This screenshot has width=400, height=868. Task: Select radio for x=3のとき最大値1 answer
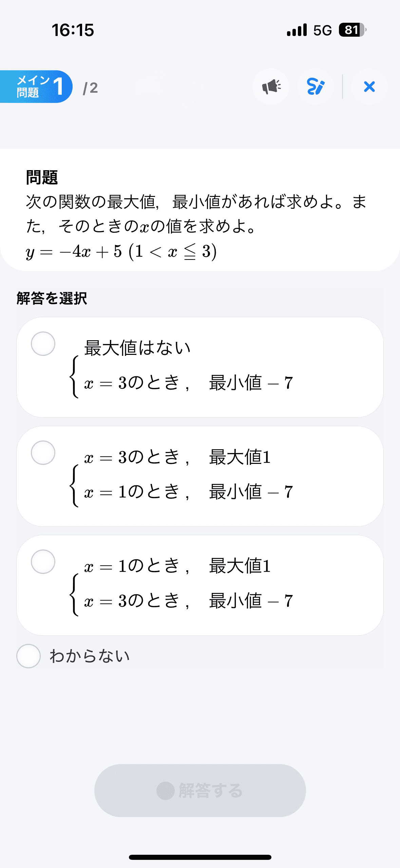tap(43, 453)
